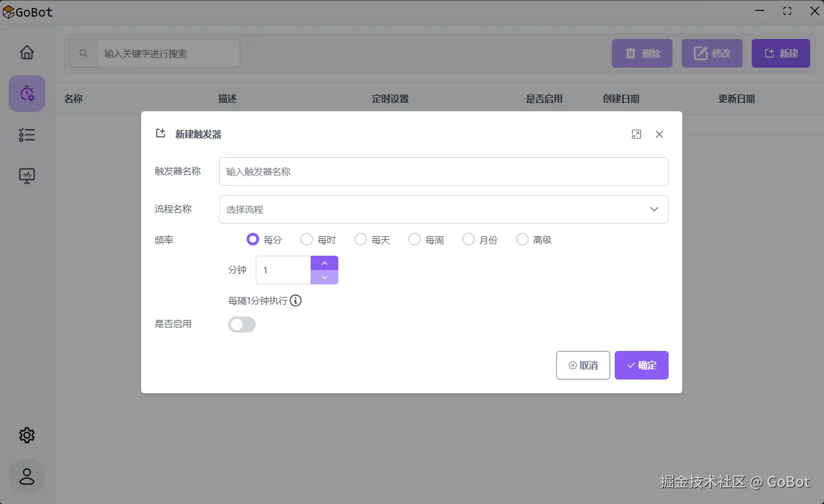Click the 删除 button in toolbar
The height and width of the screenshot is (504, 824).
point(642,53)
